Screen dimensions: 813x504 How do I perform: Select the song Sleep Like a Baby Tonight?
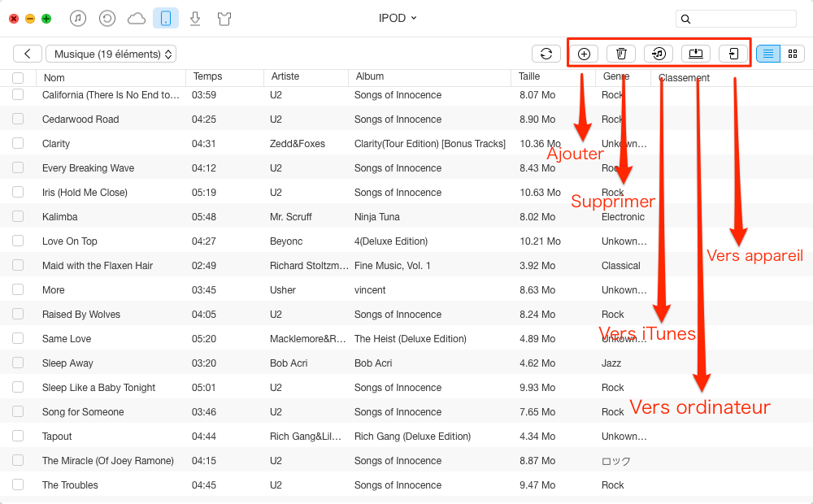pyautogui.click(x=98, y=387)
